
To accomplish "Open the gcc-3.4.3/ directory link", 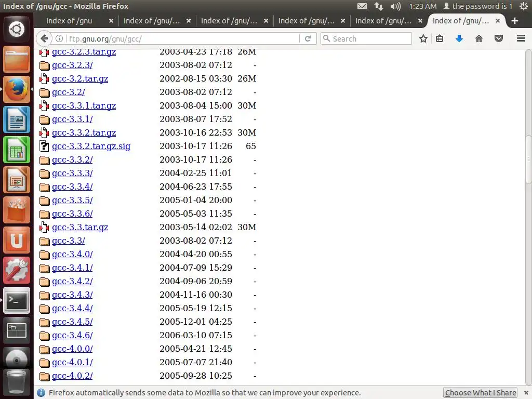I will (x=72, y=295).
